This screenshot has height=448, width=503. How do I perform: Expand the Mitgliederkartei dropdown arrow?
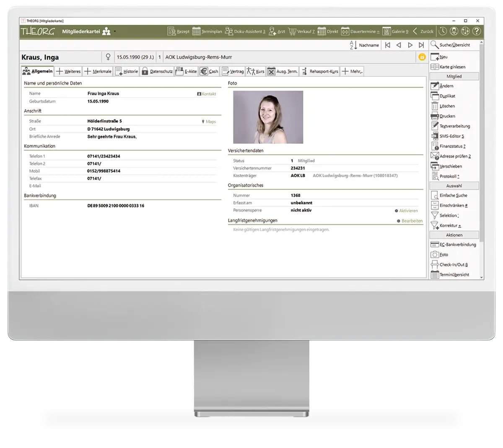(115, 31)
